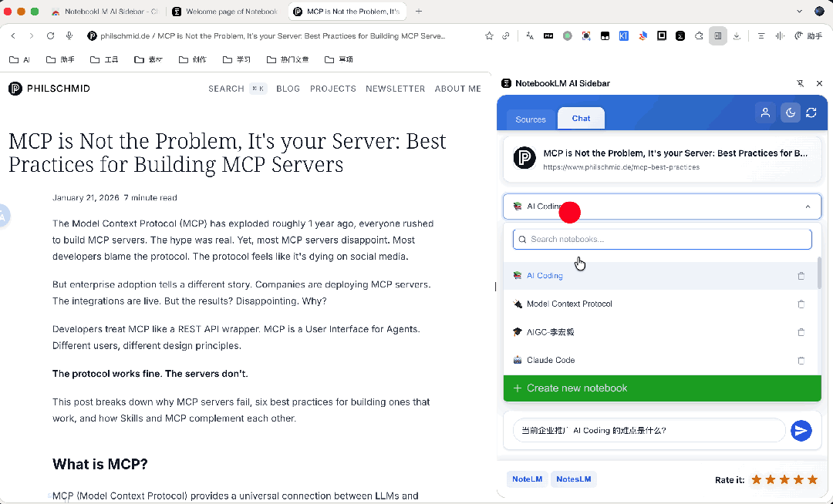Collapse the AI Coding notebook dropdown
Screen dimensions: 833x504
[662, 207]
